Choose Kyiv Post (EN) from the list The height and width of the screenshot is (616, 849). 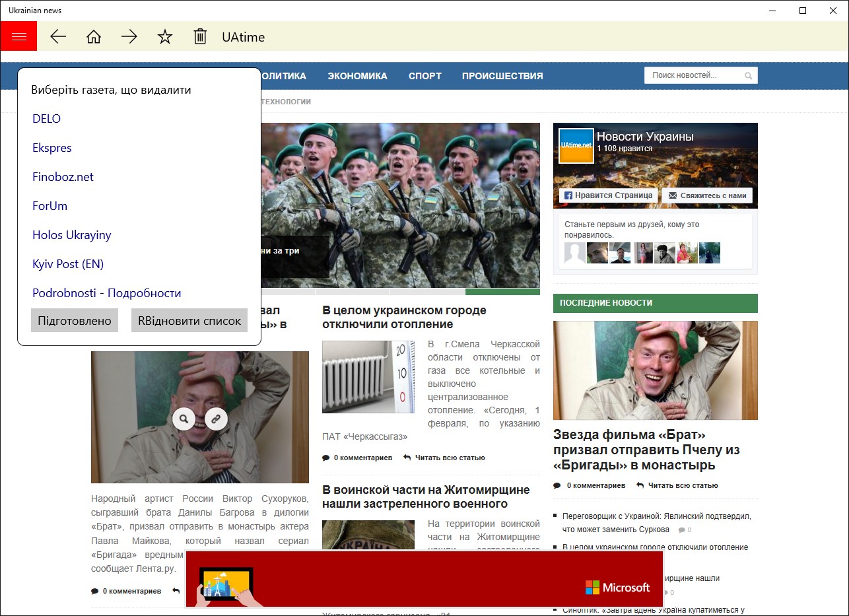pyautogui.click(x=68, y=264)
